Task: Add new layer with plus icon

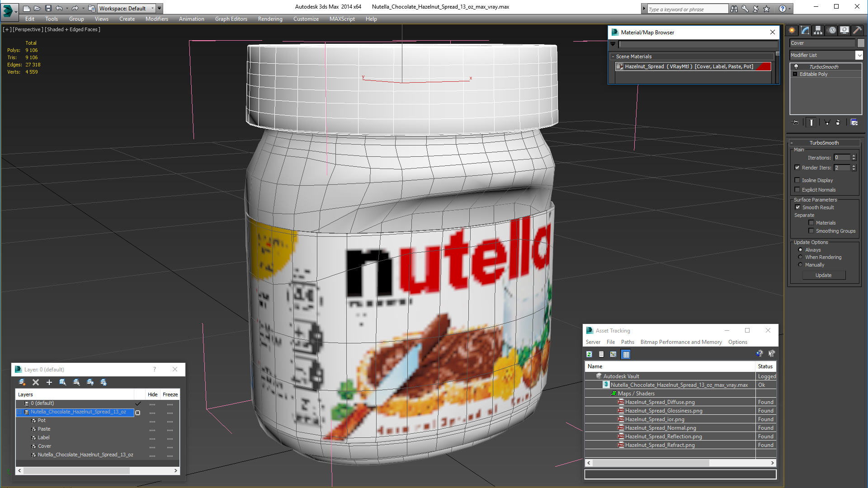Action: coord(49,382)
